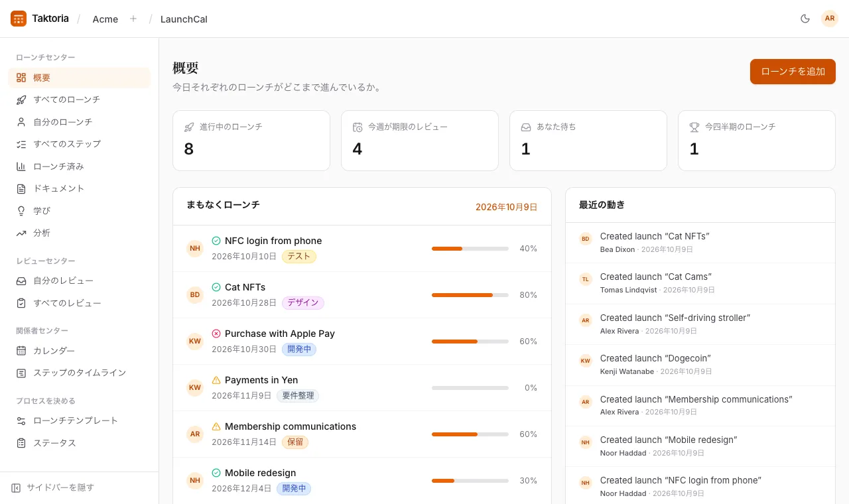Click the warning icon beside Payments in Yen
This screenshot has width=849, height=504.
(216, 380)
